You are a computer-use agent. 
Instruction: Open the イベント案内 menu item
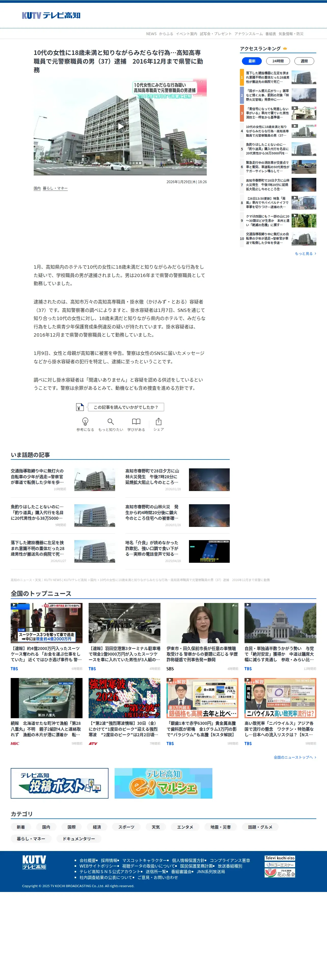(x=186, y=34)
